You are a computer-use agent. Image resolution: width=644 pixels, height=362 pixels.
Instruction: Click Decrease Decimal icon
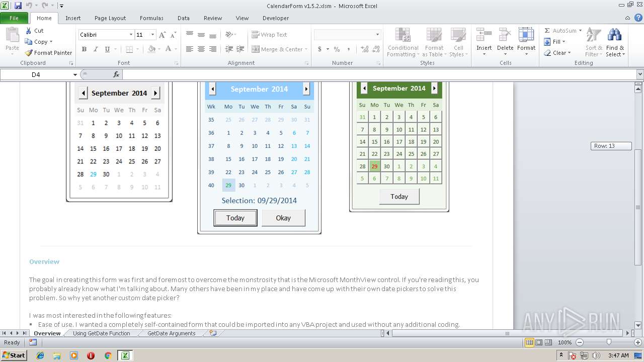tap(376, 49)
